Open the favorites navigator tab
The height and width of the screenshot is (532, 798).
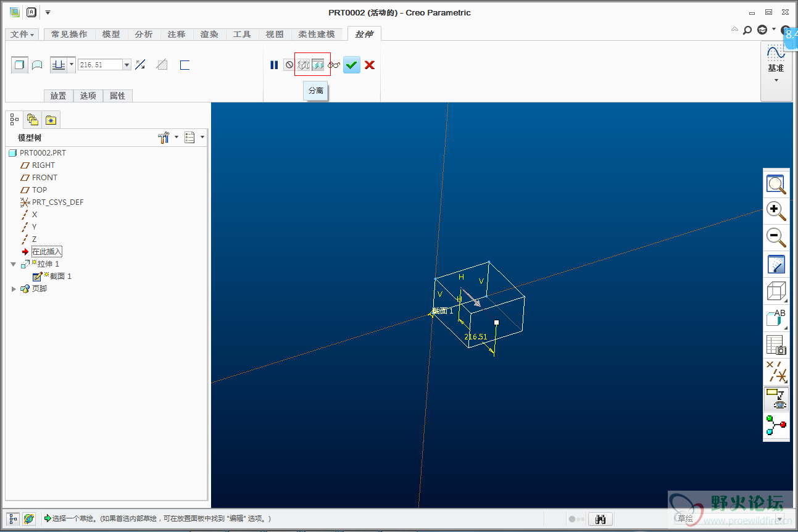[51, 120]
